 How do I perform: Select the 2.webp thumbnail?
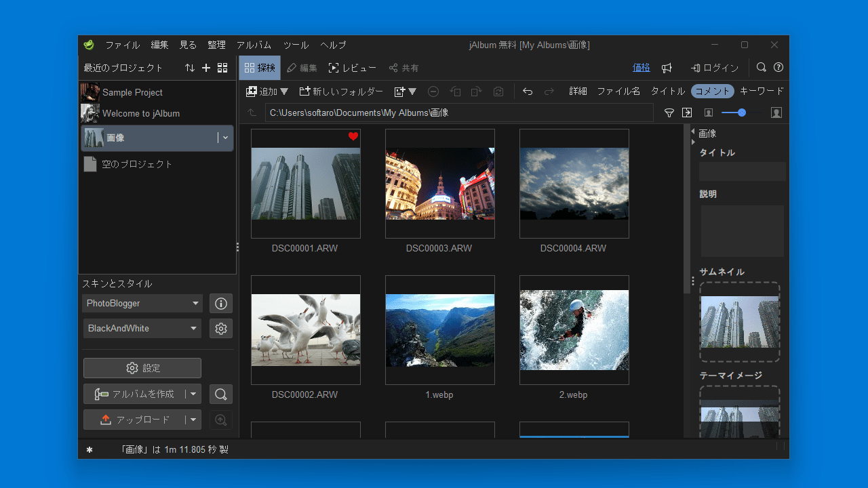pyautogui.click(x=574, y=330)
